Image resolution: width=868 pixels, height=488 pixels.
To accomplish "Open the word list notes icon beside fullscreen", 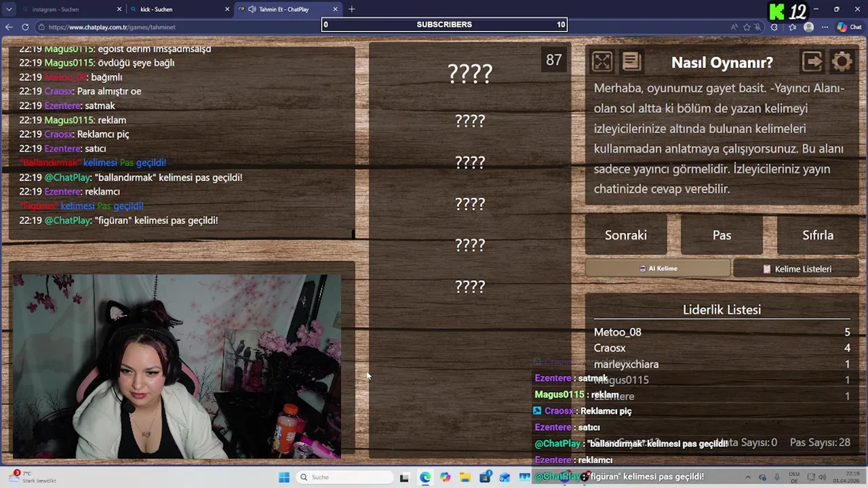I will 631,62.
